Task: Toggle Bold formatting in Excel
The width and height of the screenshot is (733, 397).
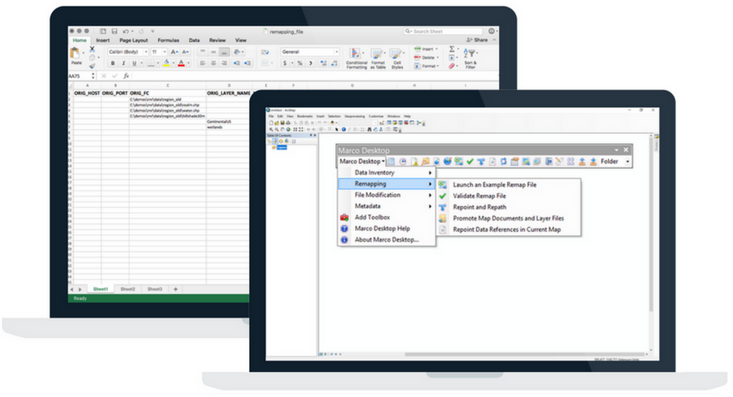Action: [113, 63]
